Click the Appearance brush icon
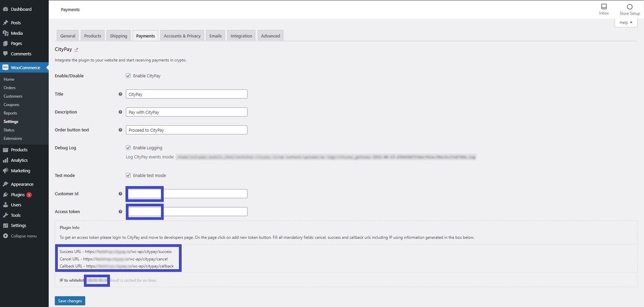 tap(5, 184)
